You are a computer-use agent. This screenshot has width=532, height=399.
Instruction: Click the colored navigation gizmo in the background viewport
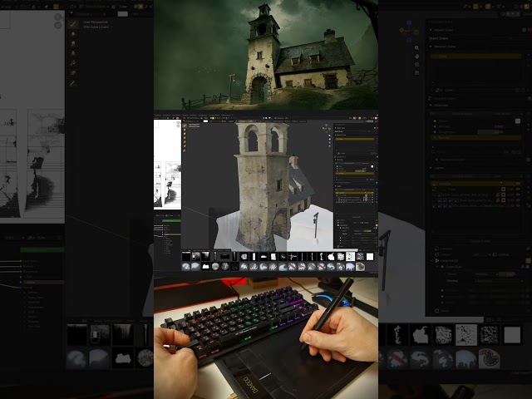tap(409, 31)
